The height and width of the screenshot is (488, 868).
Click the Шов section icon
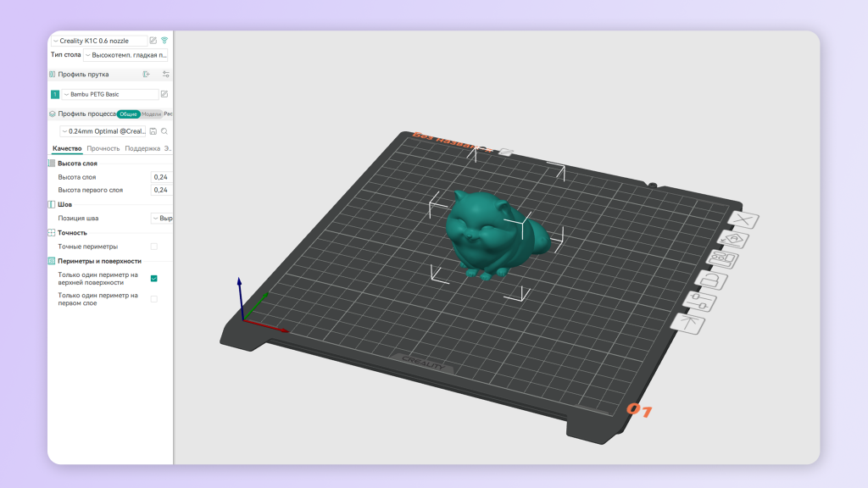[52, 204]
